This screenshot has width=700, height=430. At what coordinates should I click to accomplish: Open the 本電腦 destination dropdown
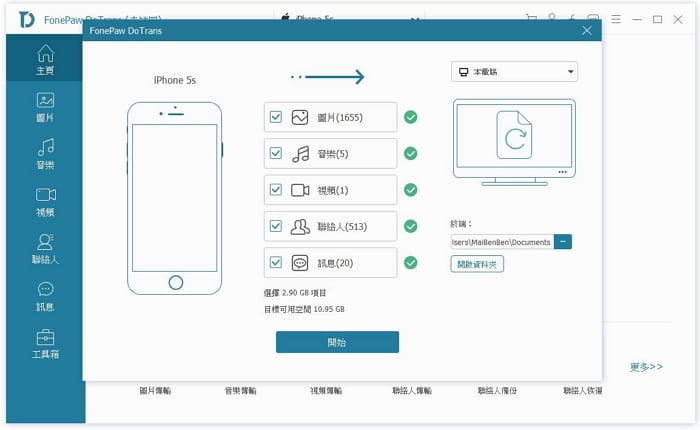(x=514, y=72)
